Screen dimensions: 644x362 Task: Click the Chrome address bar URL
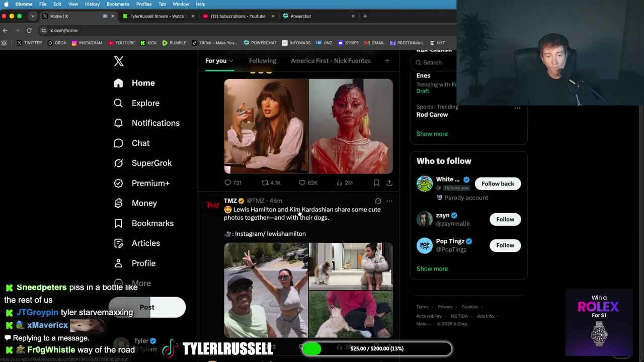coord(64,31)
